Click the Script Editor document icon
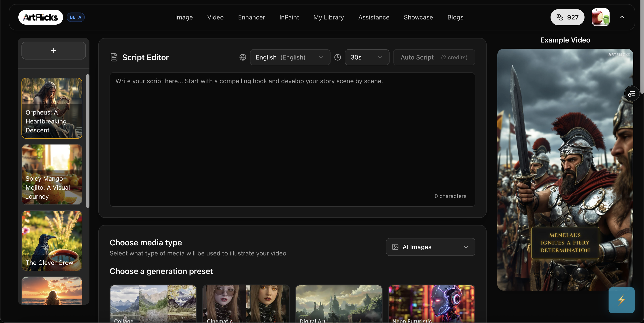The height and width of the screenshot is (323, 644). click(114, 57)
